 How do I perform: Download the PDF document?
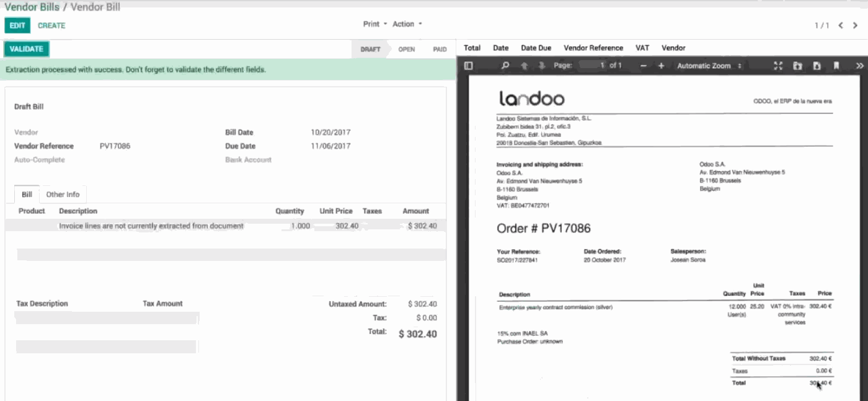(x=817, y=66)
